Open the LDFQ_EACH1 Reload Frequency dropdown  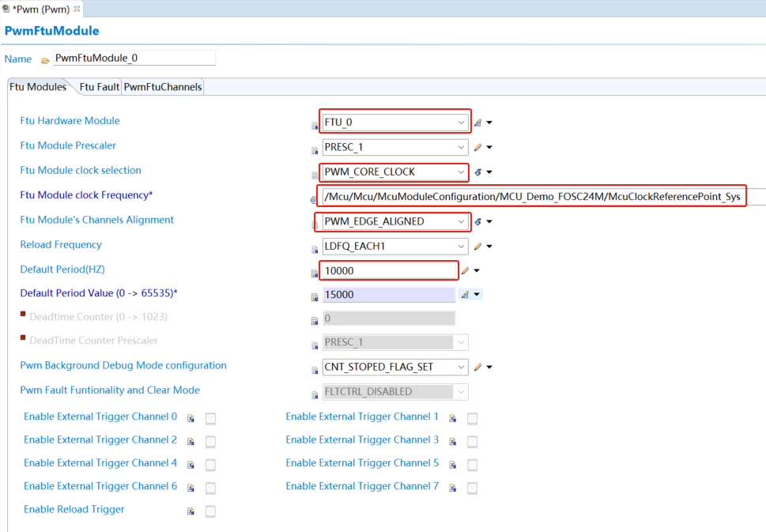coord(461,247)
